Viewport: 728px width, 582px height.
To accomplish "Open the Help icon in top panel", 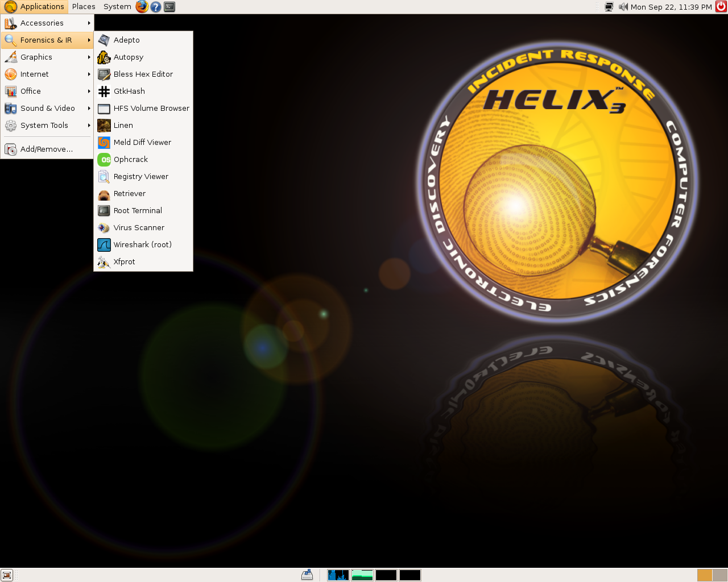I will tap(156, 7).
